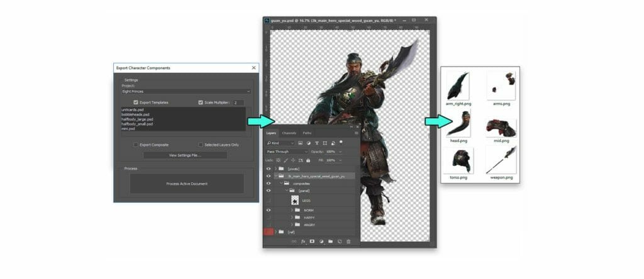
Task: Lock all with the padlock icon
Action: 308,160
